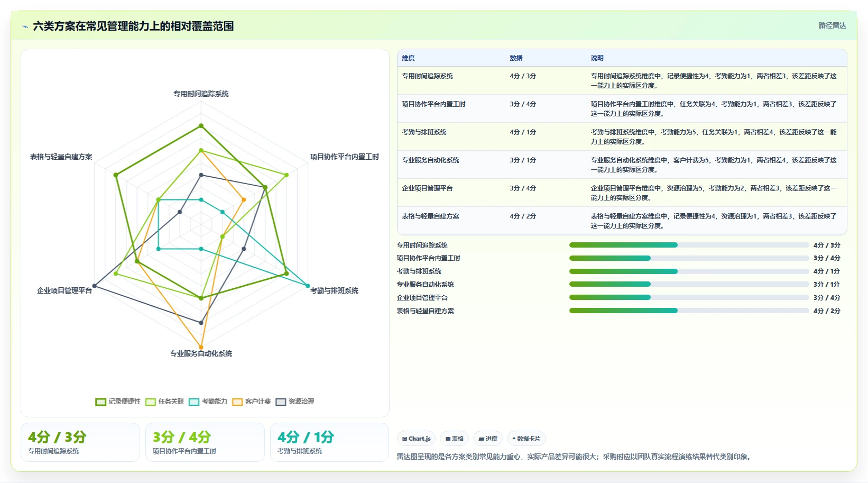Select the 专业服务自动化系统 table row name
The image size is (868, 483).
(430, 160)
